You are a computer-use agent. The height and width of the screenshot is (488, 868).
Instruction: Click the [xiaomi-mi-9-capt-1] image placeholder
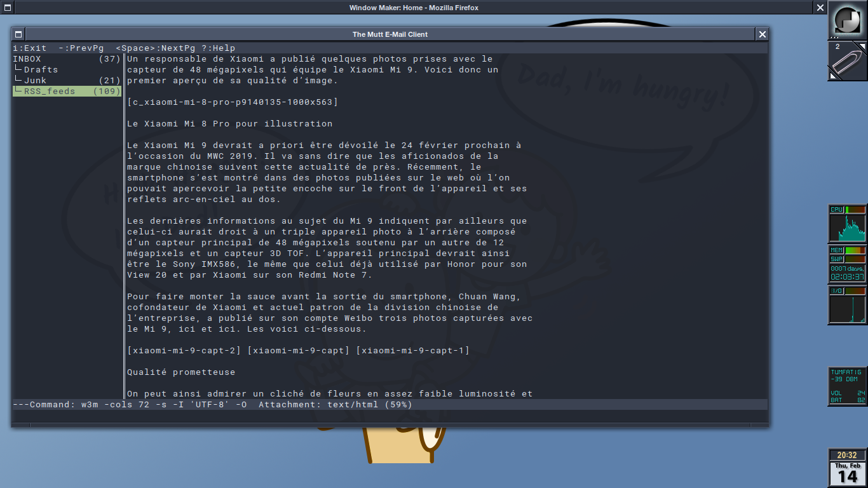pyautogui.click(x=413, y=351)
